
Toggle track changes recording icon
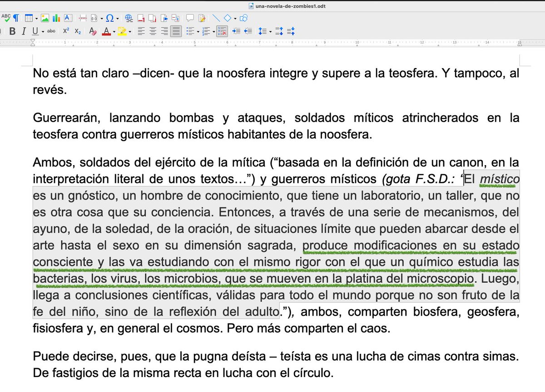(202, 18)
